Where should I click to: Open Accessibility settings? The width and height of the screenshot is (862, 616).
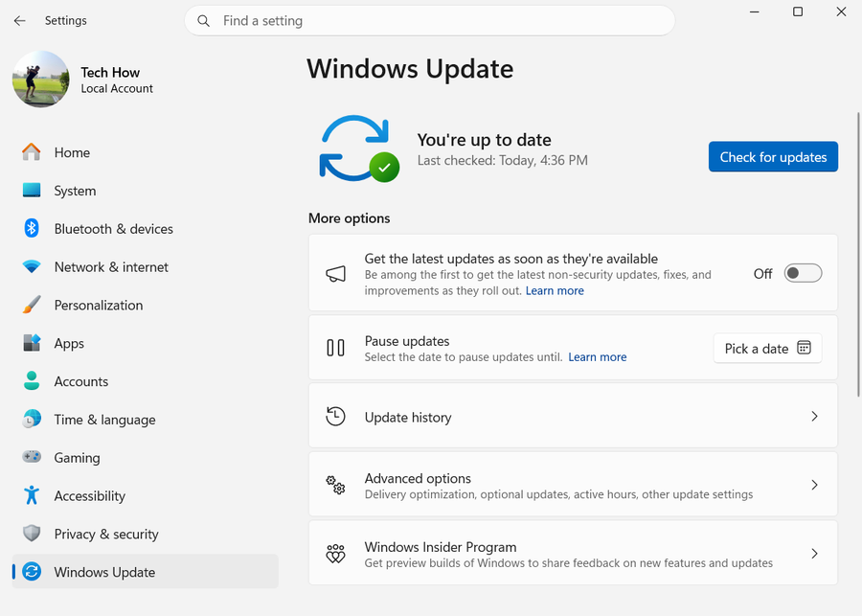[146, 495]
